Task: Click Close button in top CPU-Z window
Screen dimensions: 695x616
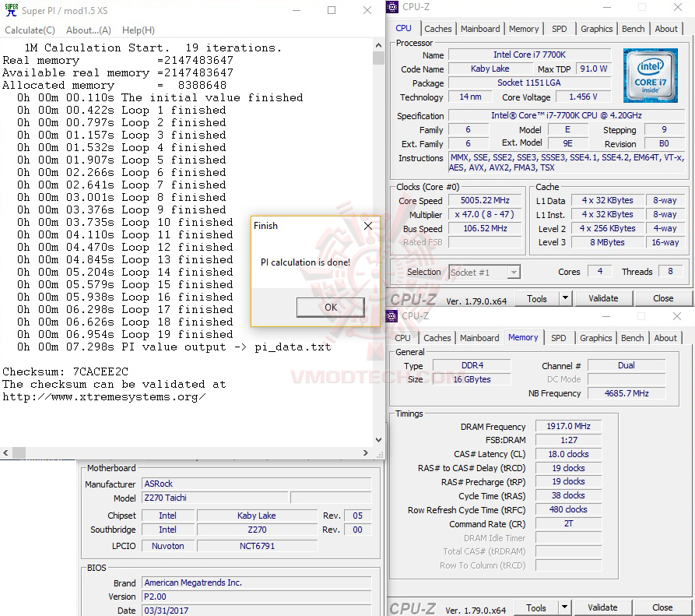Action: pos(662,298)
